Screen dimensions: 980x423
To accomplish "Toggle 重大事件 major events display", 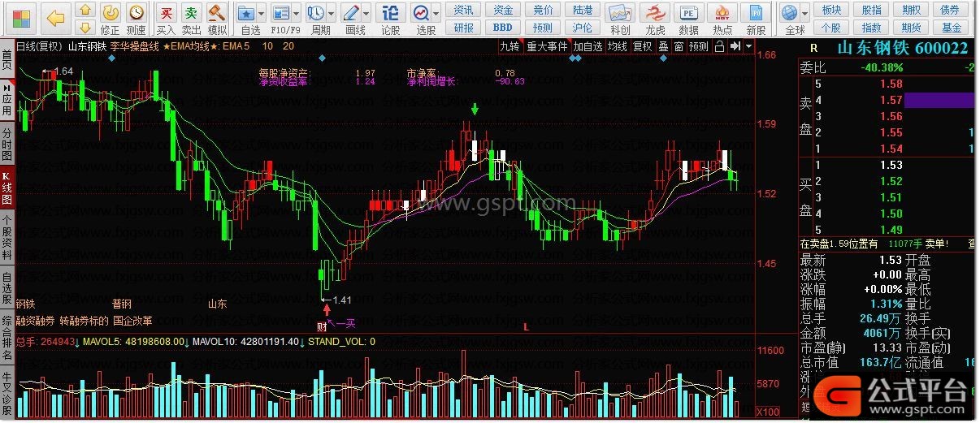I will coord(547,46).
